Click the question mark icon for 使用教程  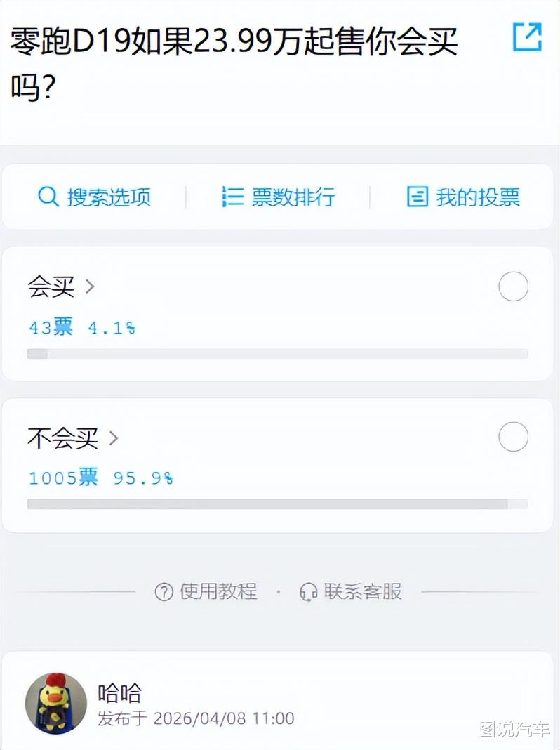pos(164,592)
